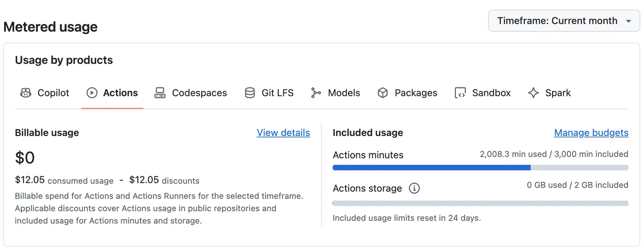The width and height of the screenshot is (644, 250).
Task: Click the Included usage heading
Action: click(x=368, y=133)
